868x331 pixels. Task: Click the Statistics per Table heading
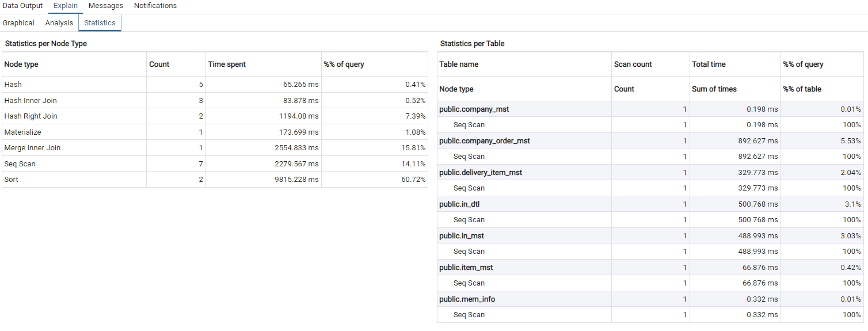coord(473,44)
